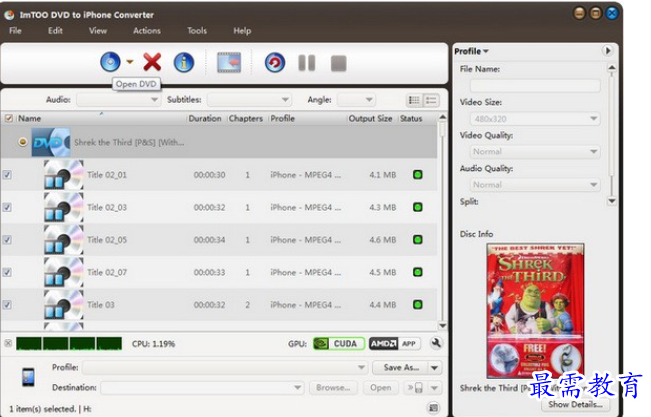Open the Edit menu
The width and height of the screenshot is (651, 417).
pyautogui.click(x=55, y=31)
